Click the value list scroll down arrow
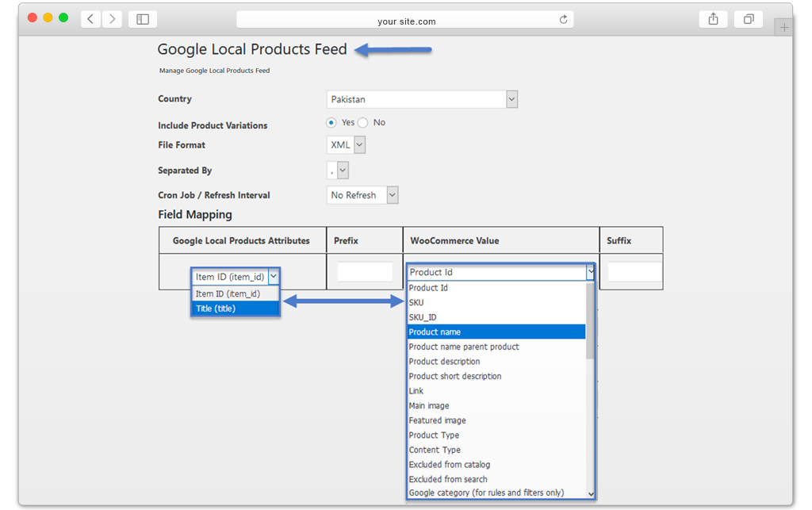 pos(591,494)
